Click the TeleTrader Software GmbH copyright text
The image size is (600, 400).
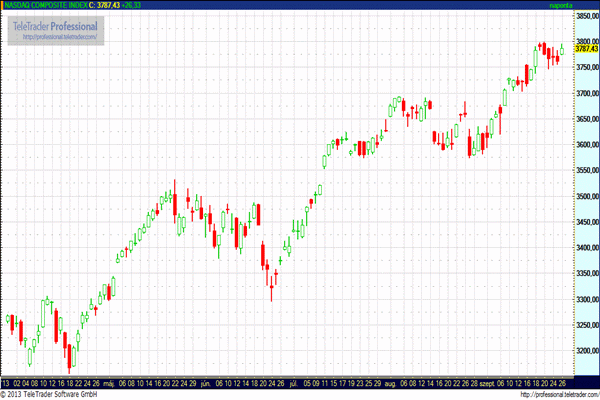coord(51,394)
